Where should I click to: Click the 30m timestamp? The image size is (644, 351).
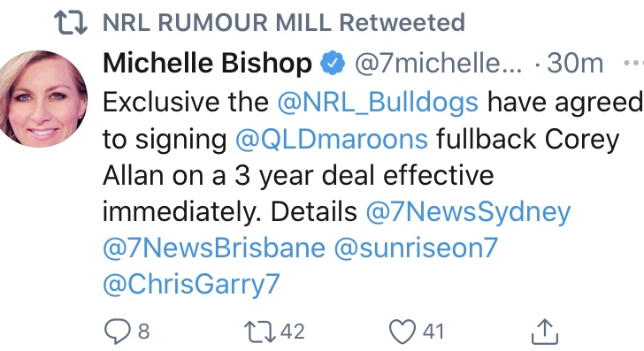[575, 64]
